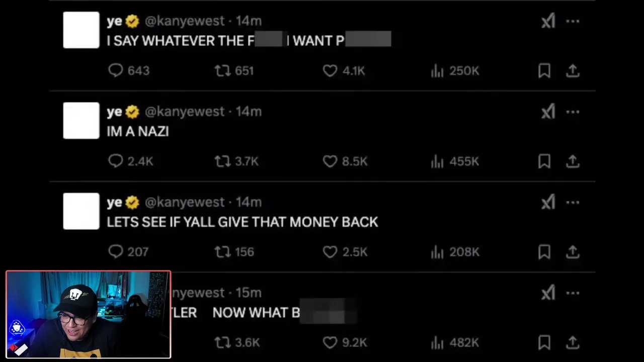Open ye display name on second post

point(115,112)
